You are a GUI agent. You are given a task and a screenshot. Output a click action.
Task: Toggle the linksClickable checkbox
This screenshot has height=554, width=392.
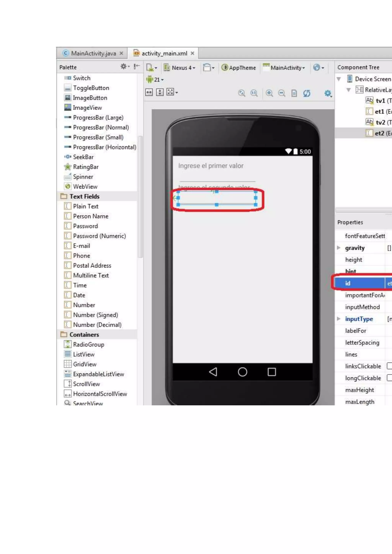(x=389, y=366)
